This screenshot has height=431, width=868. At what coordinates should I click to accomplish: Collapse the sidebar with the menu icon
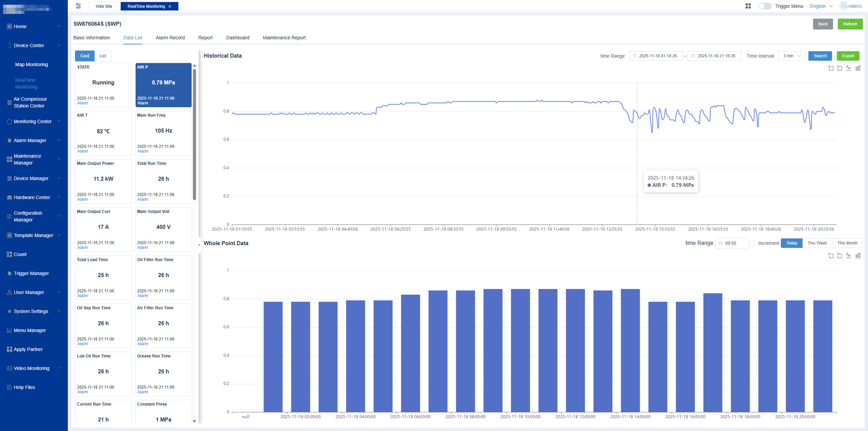point(78,6)
